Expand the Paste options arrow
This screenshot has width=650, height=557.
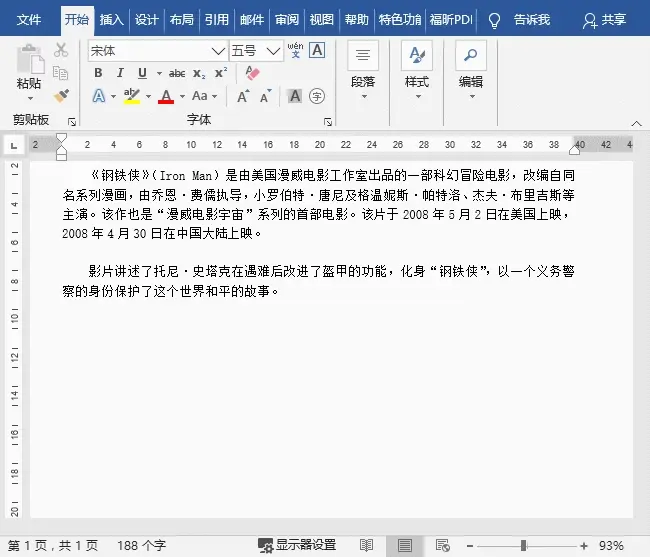tap(30, 99)
